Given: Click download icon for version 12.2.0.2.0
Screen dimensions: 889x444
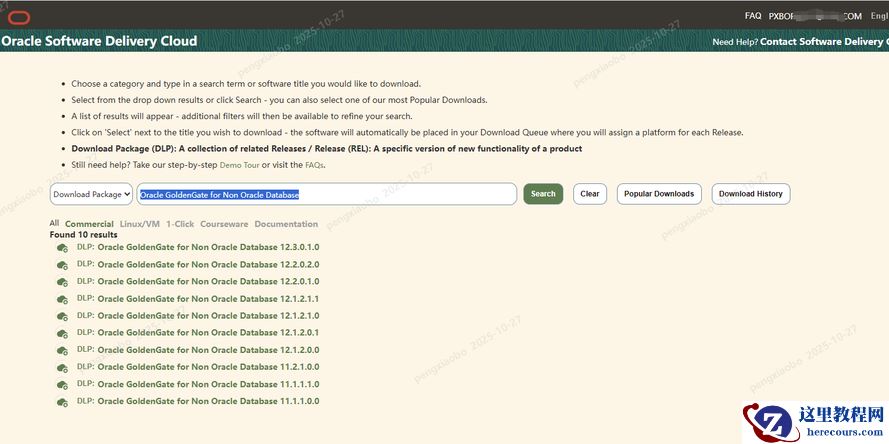Looking at the screenshot, I should point(62,265).
